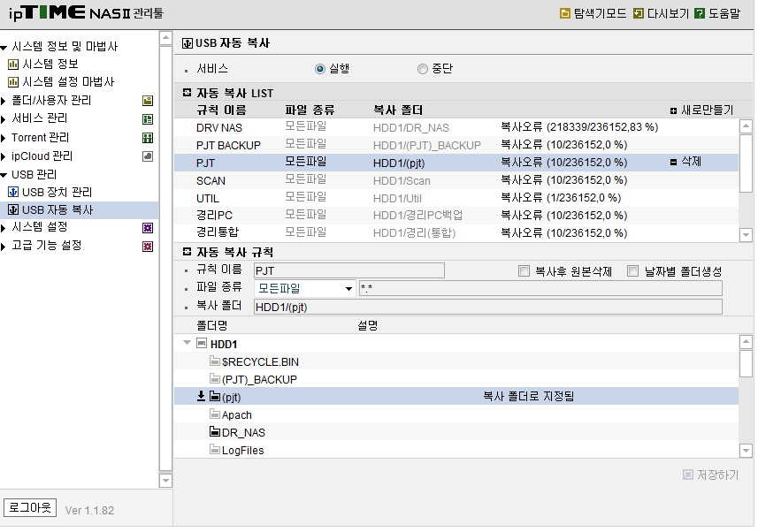Click the 저장하기 save button
Screen dimensions: 758x532
pyautogui.click(x=711, y=475)
